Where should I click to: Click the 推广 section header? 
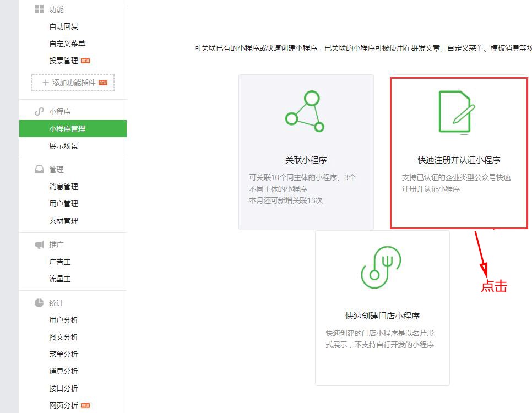click(x=56, y=244)
